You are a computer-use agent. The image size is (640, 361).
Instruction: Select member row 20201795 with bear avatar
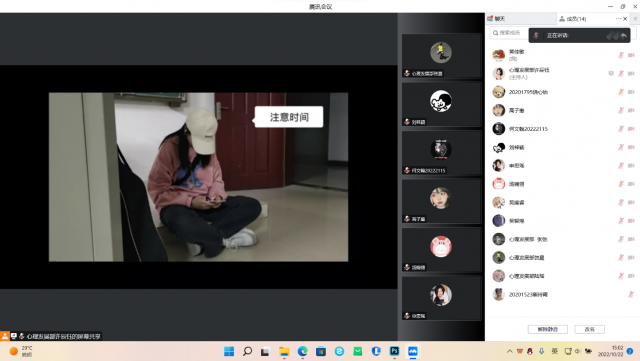(x=562, y=92)
